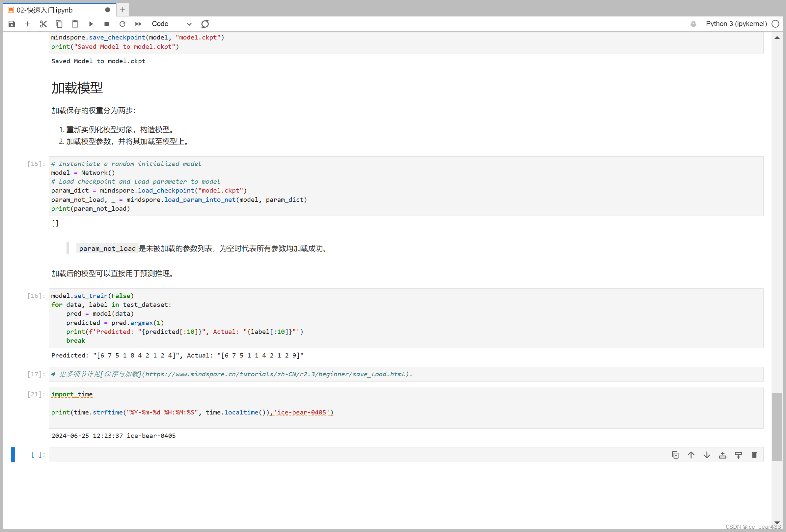The image size is (786, 532).
Task: Close the notebook tab via dot indicator
Action: [108, 10]
